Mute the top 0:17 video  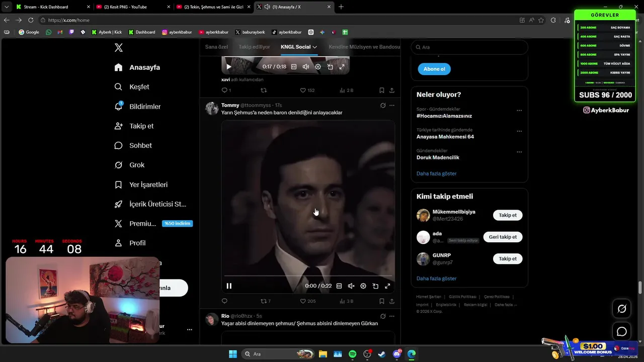click(x=306, y=67)
